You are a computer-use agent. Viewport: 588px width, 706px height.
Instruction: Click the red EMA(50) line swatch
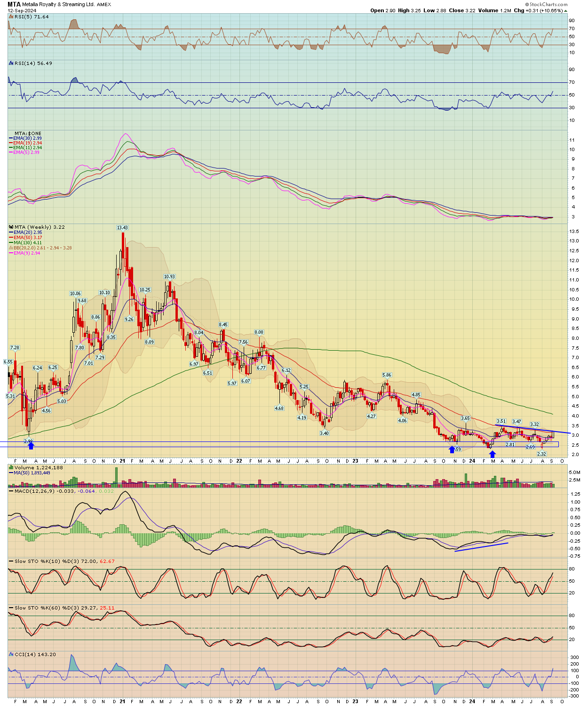pos(11,238)
